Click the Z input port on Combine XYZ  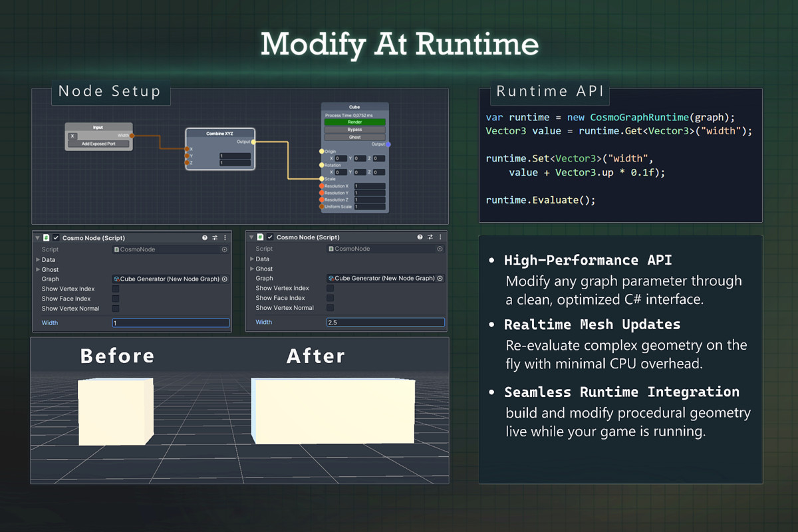coord(188,163)
